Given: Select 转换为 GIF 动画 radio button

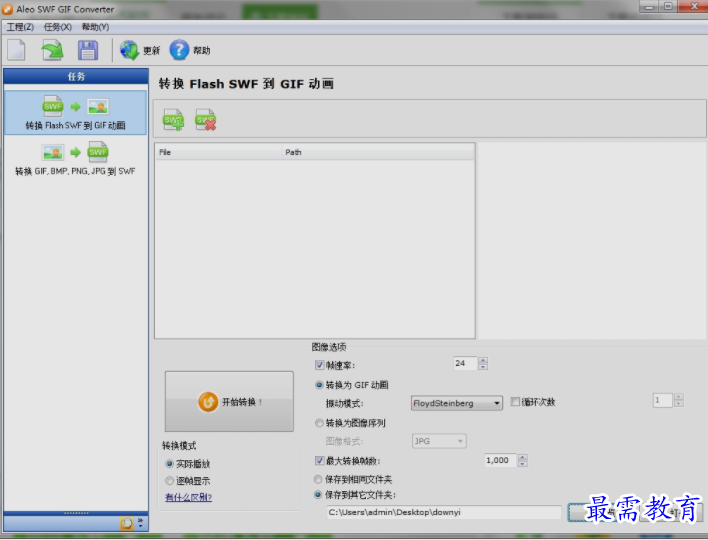Looking at the screenshot, I should point(319,385).
